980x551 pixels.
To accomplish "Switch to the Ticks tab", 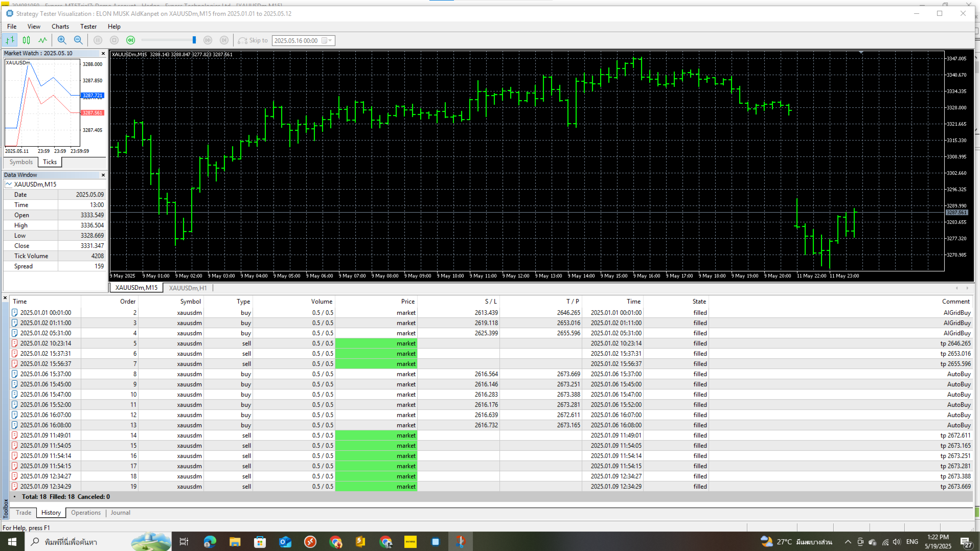I will point(50,162).
